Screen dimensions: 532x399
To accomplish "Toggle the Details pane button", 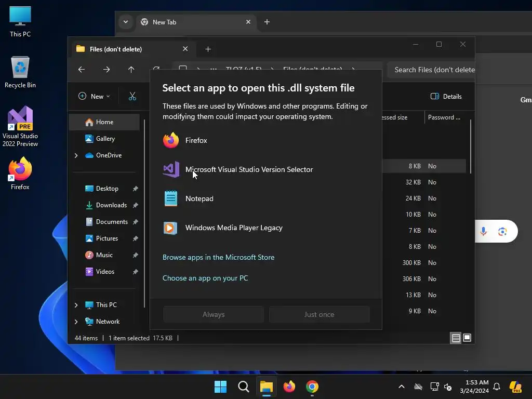I will click(x=446, y=96).
